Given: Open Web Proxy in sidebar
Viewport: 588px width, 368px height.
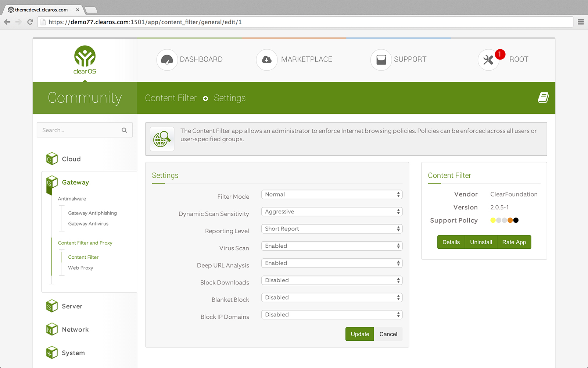Looking at the screenshot, I should [x=80, y=268].
